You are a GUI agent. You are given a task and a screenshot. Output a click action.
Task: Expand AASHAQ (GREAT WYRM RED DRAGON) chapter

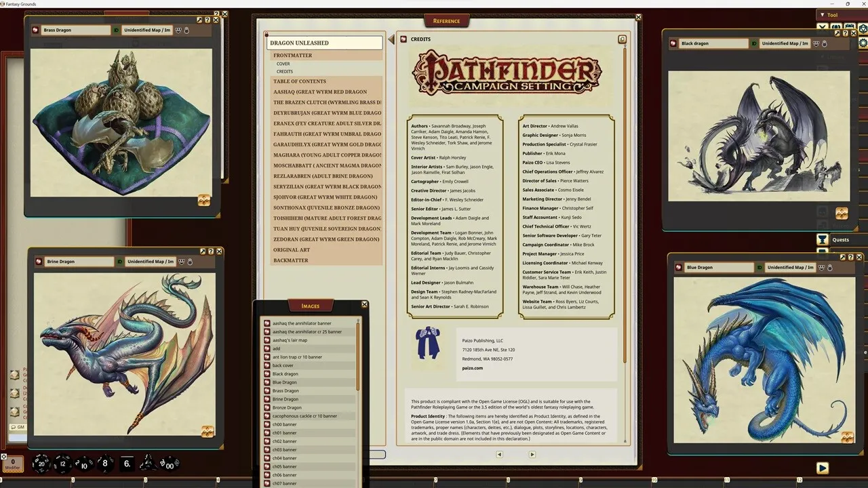click(x=327, y=91)
